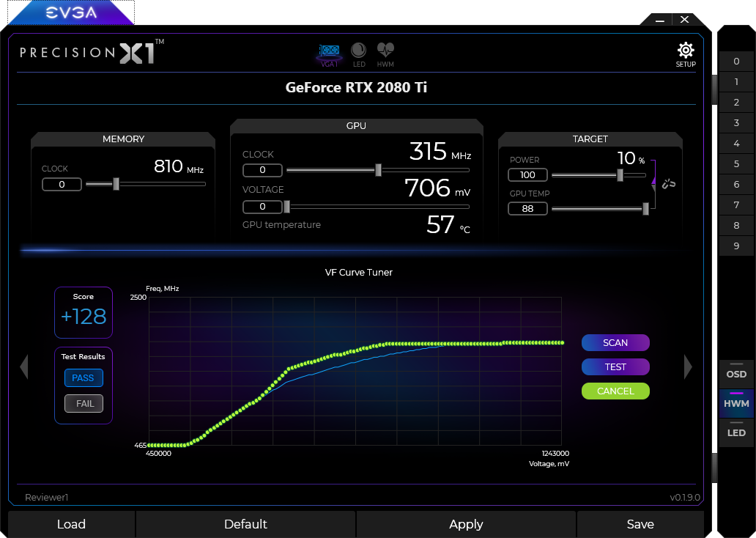The image size is (756, 538).
Task: Select profile slot 3
Action: (736, 122)
